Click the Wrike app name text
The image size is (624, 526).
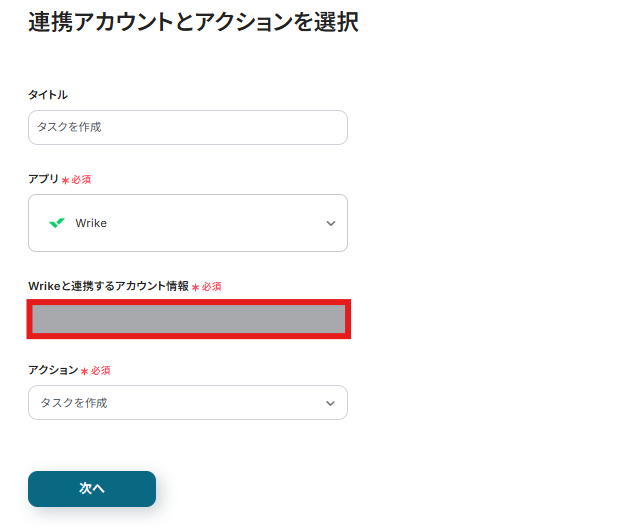click(91, 223)
